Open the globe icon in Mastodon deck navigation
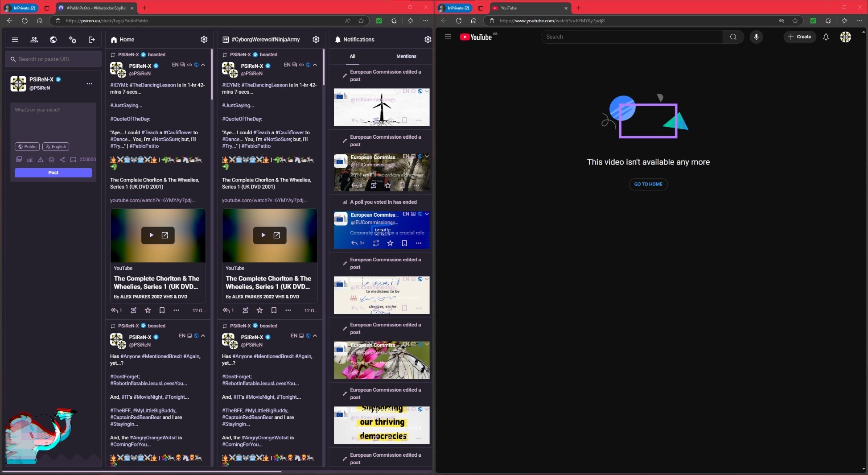This screenshot has width=868, height=475. (x=53, y=40)
